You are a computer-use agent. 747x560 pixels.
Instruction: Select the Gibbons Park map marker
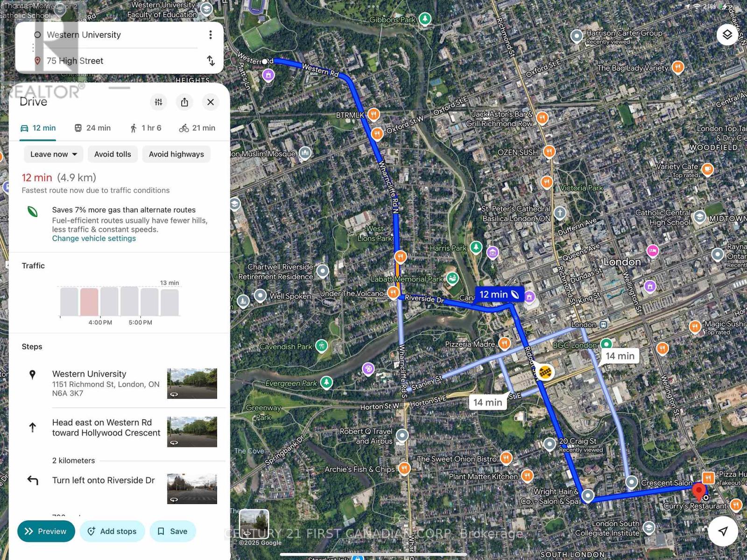pos(425,19)
